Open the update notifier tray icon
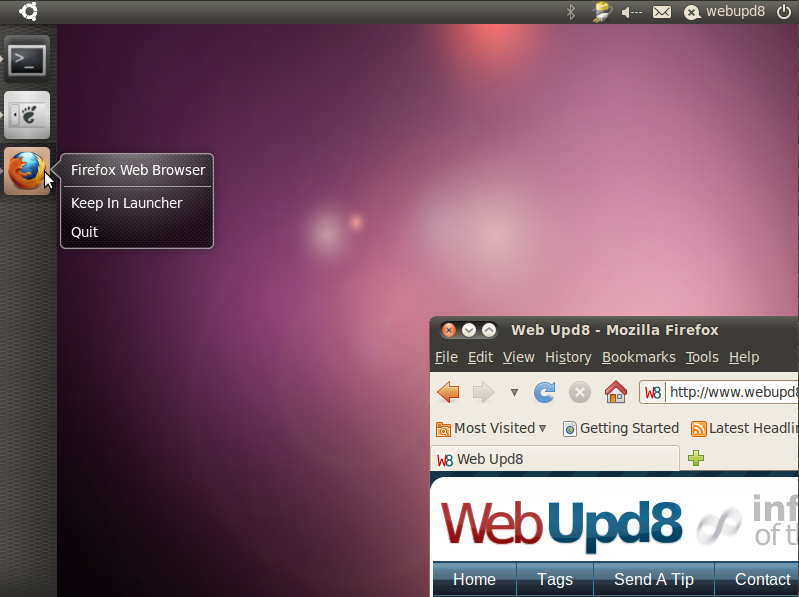 click(601, 12)
